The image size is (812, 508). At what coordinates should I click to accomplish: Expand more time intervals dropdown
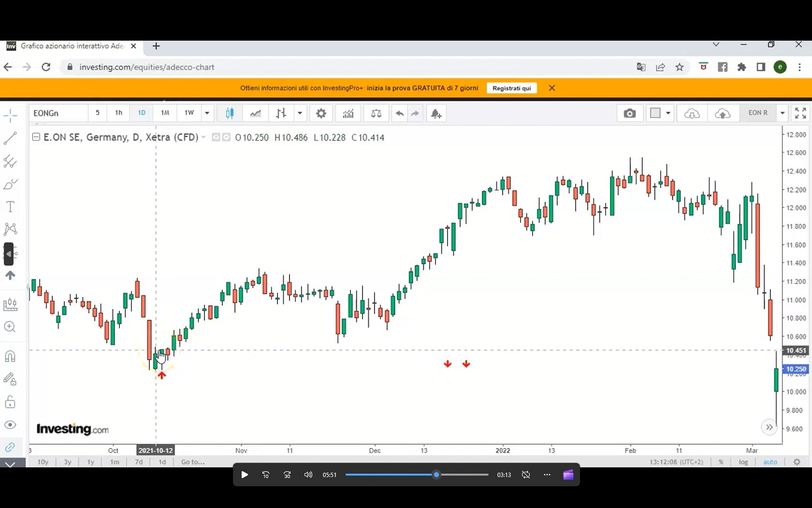[x=207, y=113]
